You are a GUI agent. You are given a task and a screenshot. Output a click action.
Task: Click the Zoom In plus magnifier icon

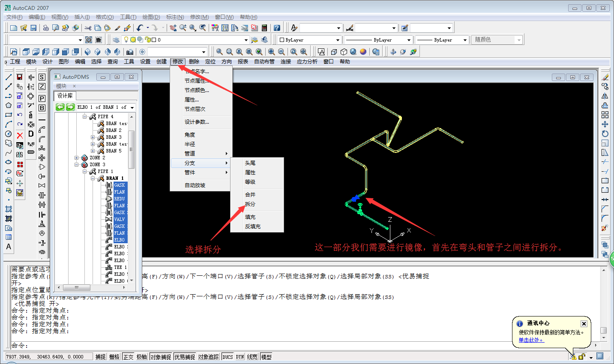pyautogui.click(x=271, y=52)
